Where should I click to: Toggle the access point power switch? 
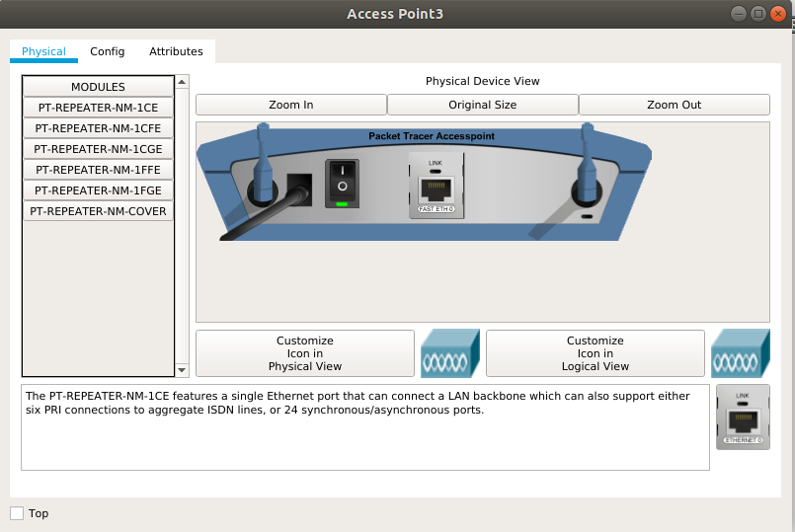pos(342,184)
